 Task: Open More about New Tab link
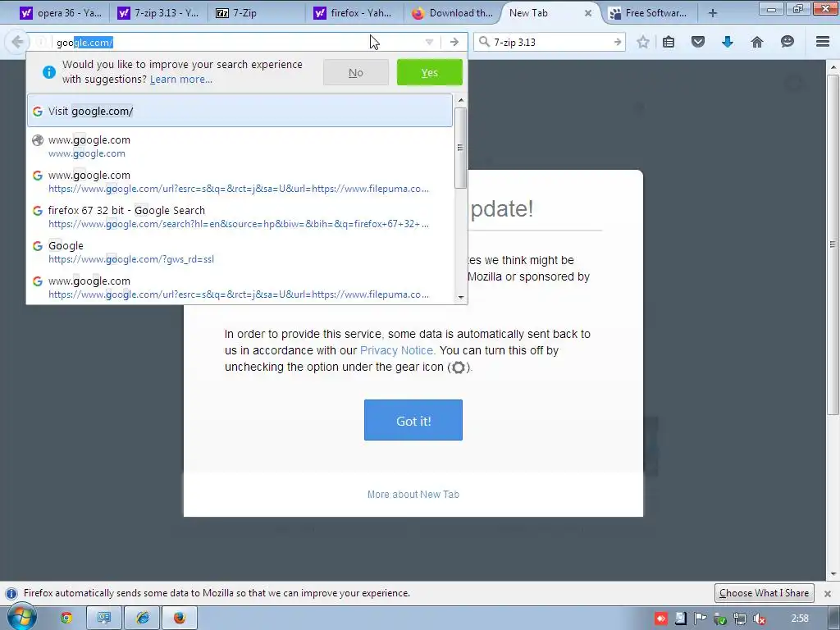[413, 495]
